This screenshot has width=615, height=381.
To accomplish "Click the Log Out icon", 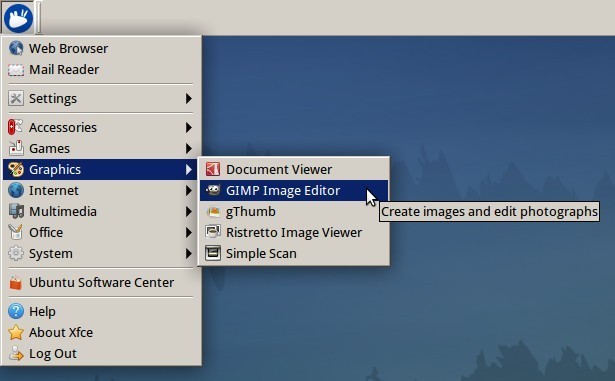I will pos(16,353).
